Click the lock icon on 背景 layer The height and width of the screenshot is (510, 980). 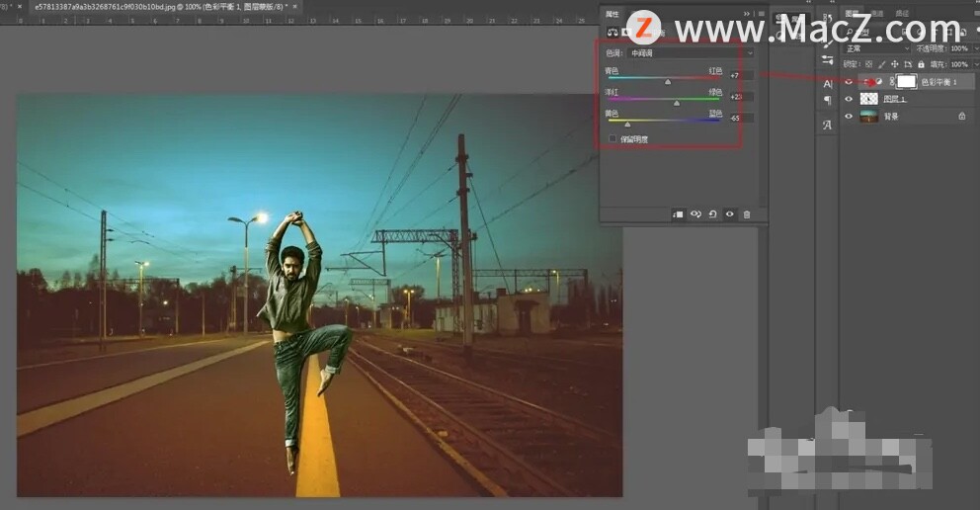point(962,117)
